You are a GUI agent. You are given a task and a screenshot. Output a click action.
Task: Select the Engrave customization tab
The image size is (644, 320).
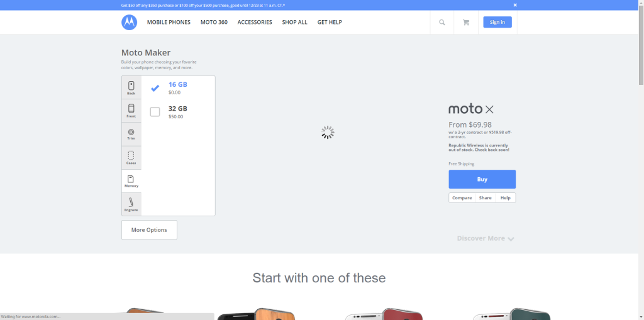tap(131, 204)
